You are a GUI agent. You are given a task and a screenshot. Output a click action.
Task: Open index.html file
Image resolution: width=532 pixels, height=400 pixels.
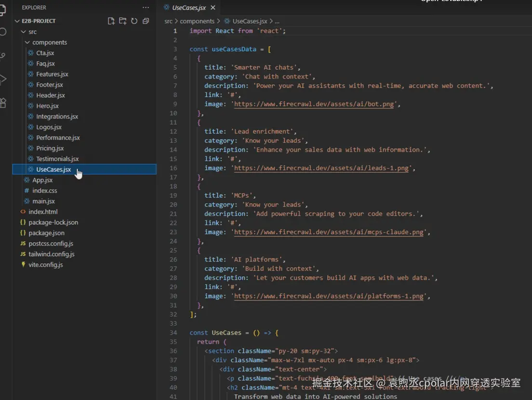click(x=43, y=211)
